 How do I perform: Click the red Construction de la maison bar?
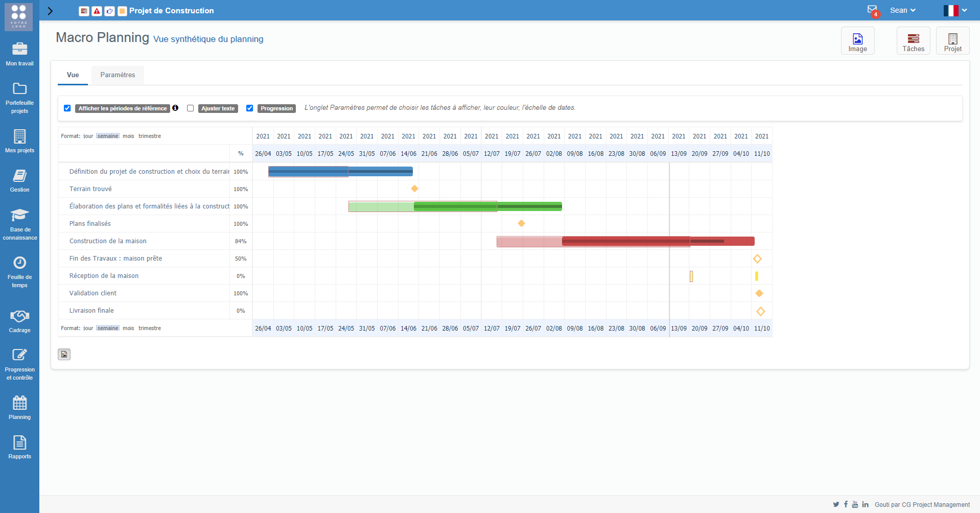click(x=658, y=241)
